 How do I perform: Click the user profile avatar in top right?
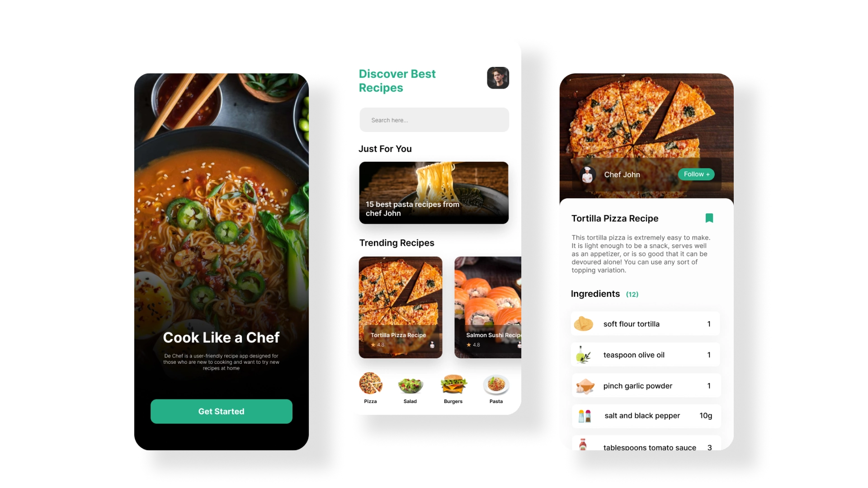point(497,78)
